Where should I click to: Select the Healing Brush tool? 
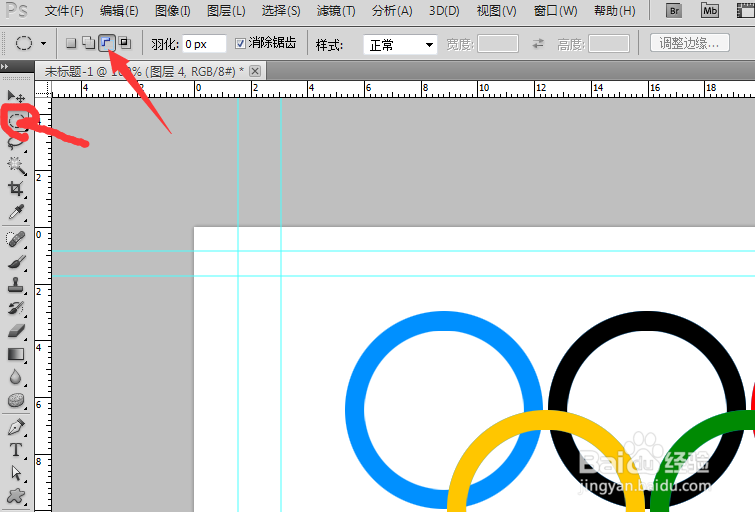16,239
